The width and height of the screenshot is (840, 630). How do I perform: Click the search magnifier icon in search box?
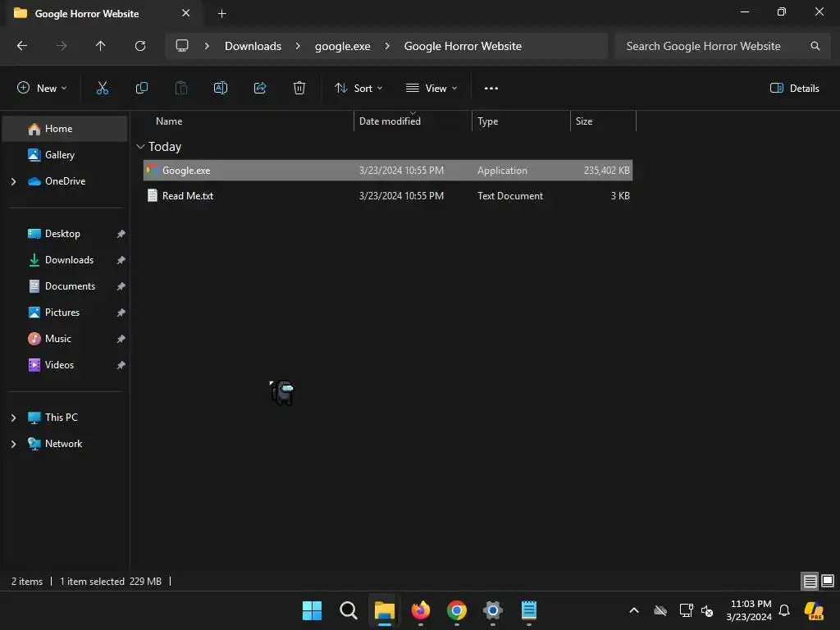click(x=815, y=46)
